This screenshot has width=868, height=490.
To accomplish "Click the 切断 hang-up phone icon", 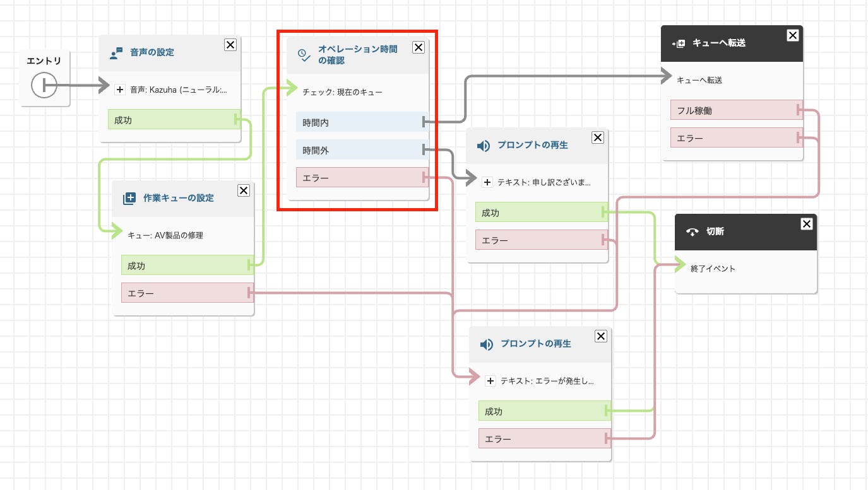I will 693,232.
